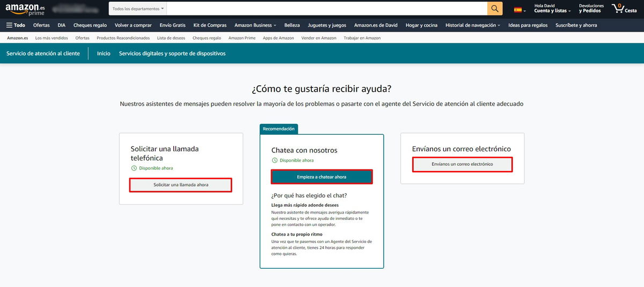Open Envío Gratis page
This screenshot has width=644, height=287.
coord(172,25)
